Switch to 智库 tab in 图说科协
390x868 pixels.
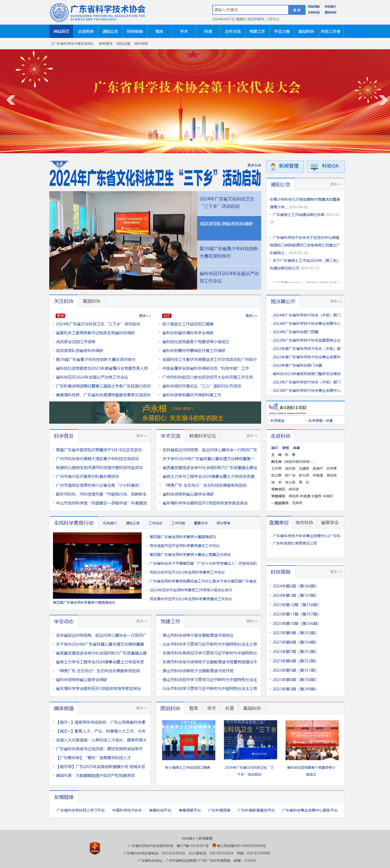193,708
